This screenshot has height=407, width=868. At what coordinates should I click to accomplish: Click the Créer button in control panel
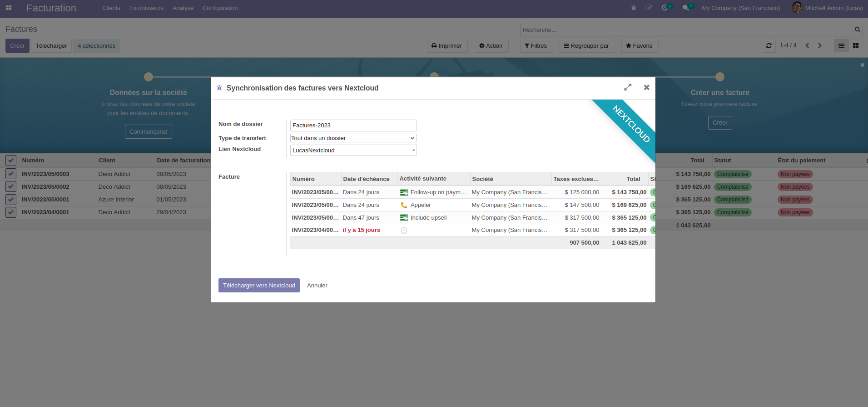coord(17,45)
